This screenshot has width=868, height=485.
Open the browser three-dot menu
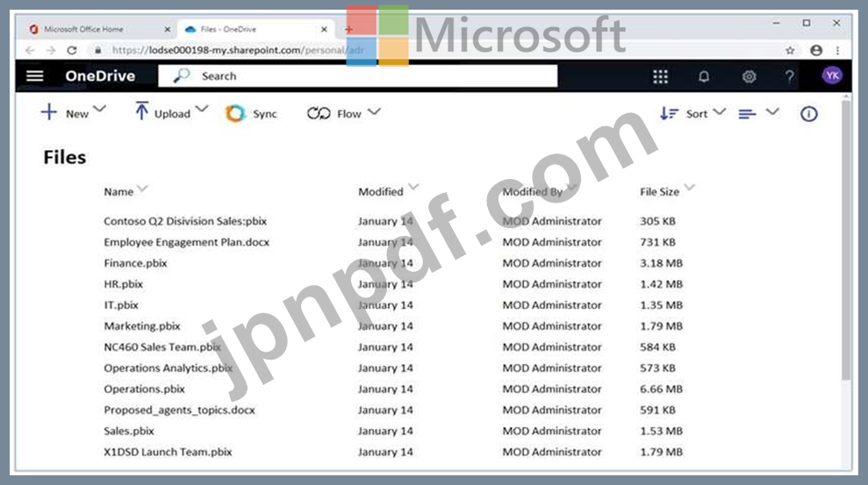point(837,50)
